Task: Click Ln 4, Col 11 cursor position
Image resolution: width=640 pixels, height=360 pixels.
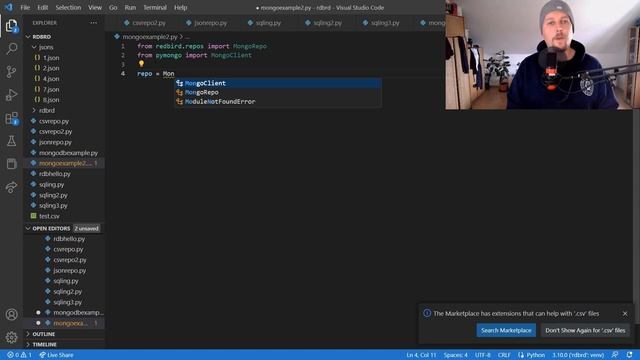Action: pos(421,355)
